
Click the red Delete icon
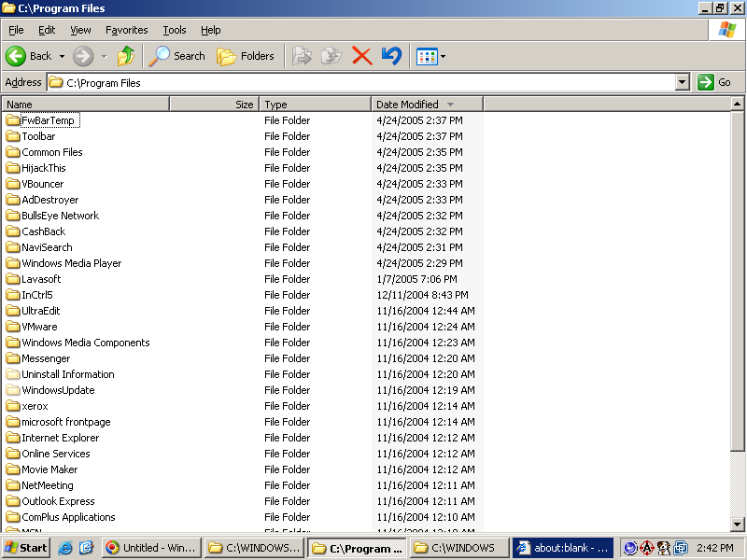click(x=362, y=56)
